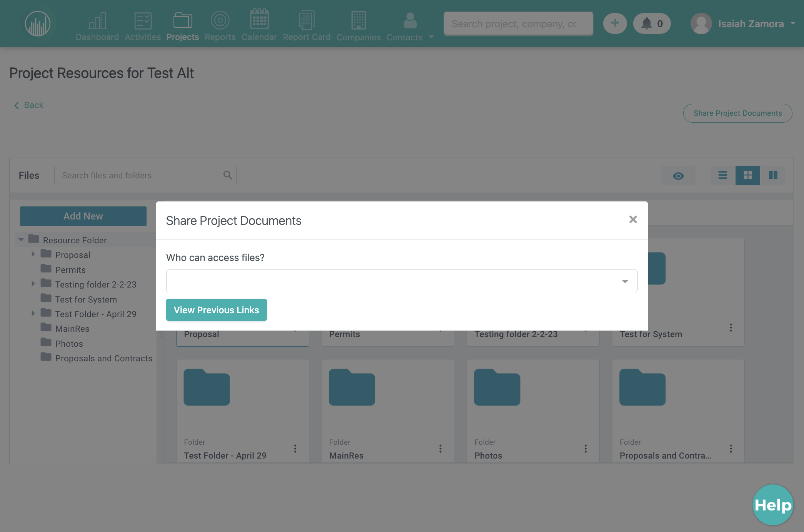Viewport: 804px width, 532px height.
Task: Expand the nav overflow arrow after Contacts
Action: pos(431,37)
